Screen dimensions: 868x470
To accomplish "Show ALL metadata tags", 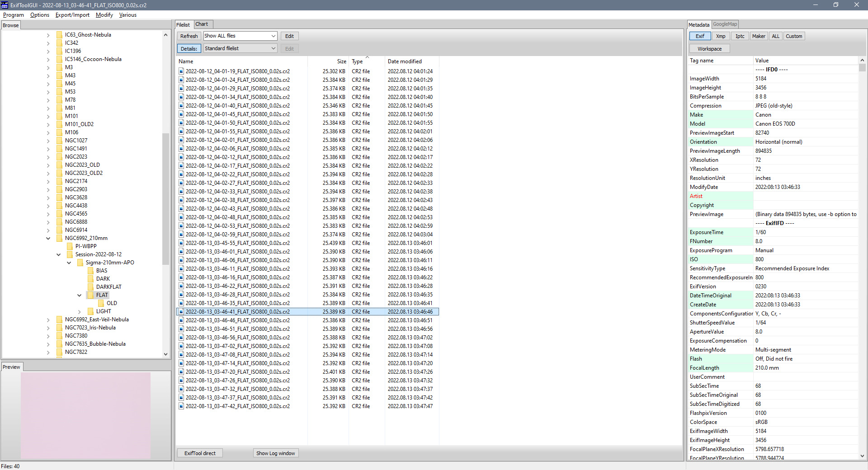I will tap(775, 36).
